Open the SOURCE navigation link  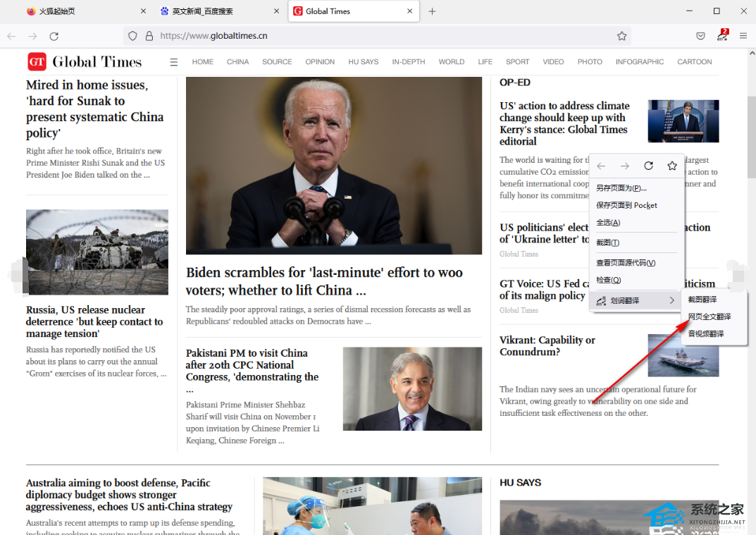pos(277,62)
